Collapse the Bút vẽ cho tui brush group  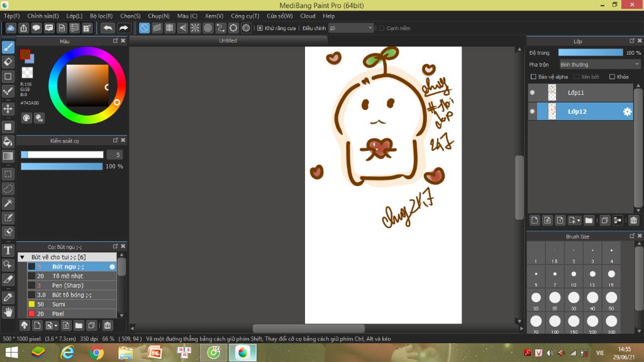coord(22,257)
